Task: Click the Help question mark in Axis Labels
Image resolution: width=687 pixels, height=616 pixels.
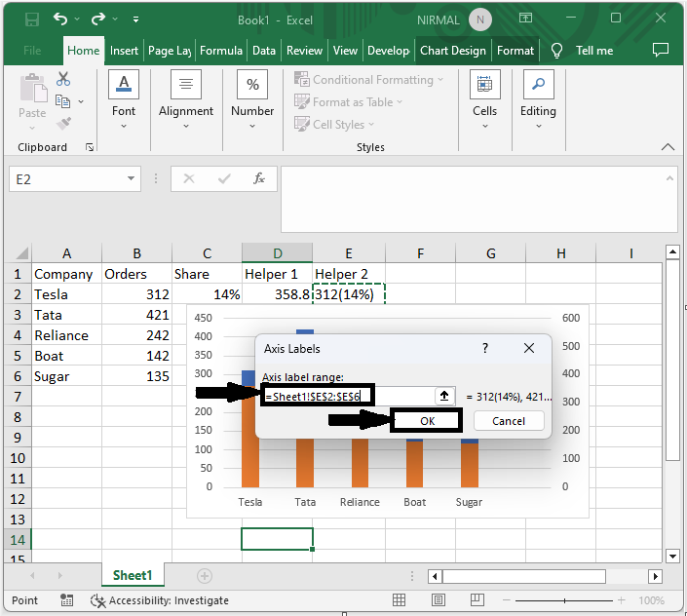Action: [485, 348]
